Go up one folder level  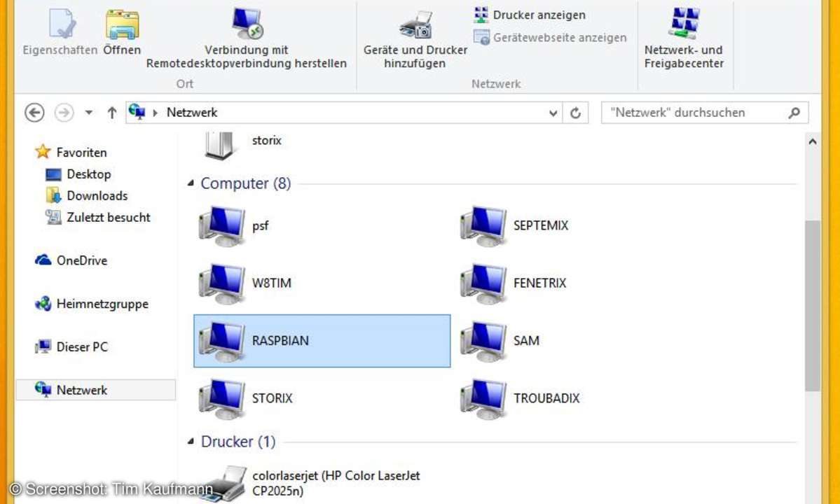click(111, 113)
